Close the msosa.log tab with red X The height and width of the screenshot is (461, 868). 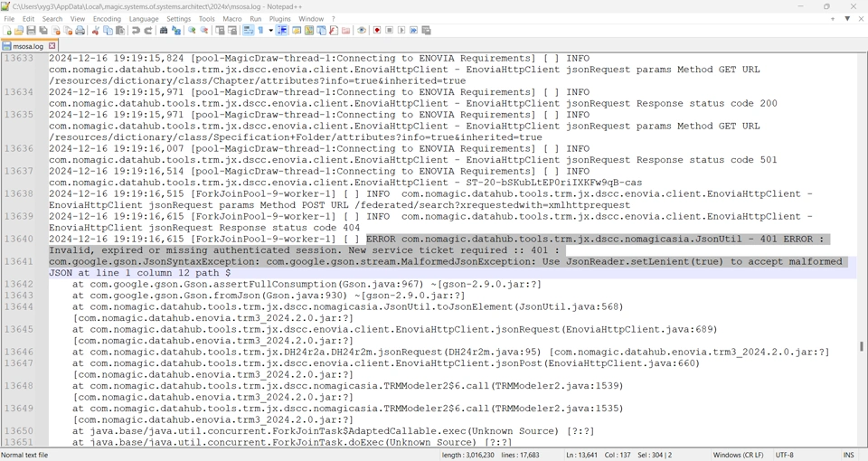(52, 46)
